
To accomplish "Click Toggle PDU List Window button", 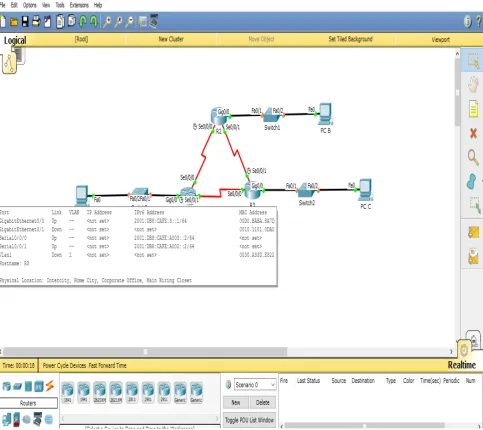I will tap(249, 420).
